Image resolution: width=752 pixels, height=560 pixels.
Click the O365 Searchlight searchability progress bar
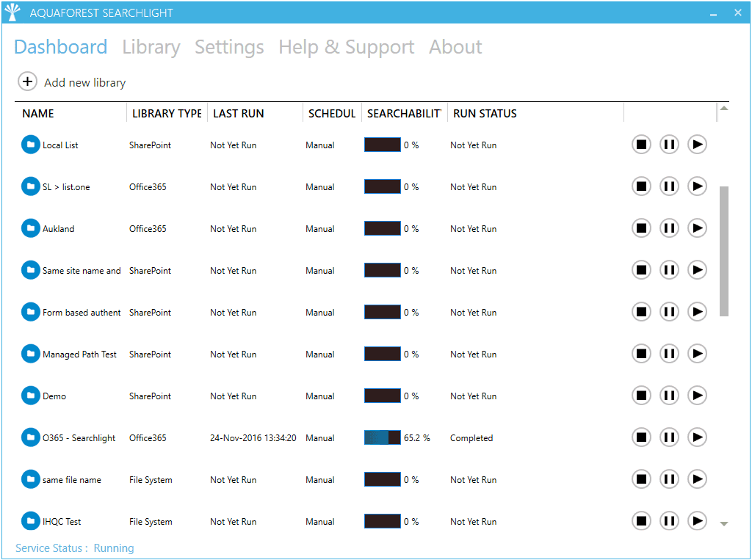coord(383,437)
